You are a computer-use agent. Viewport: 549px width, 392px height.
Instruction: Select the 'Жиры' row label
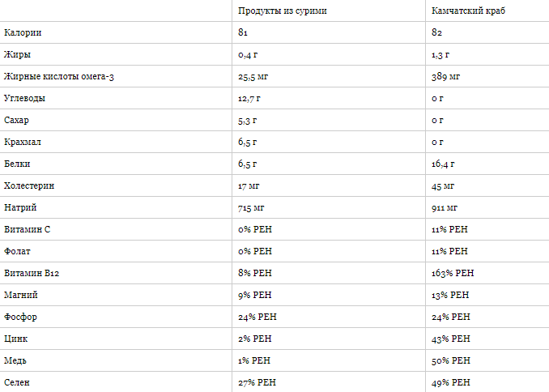18,55
